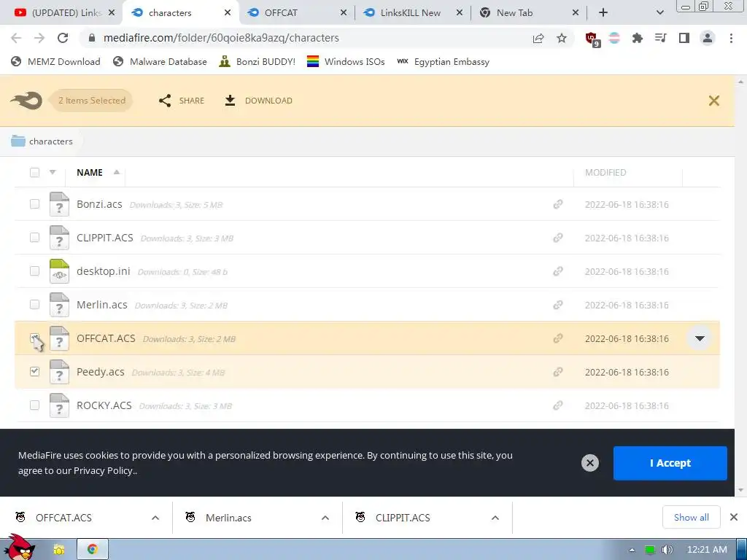Open MEMZ Download bookmark
Screen dimensions: 747x560
pyautogui.click(x=55, y=62)
